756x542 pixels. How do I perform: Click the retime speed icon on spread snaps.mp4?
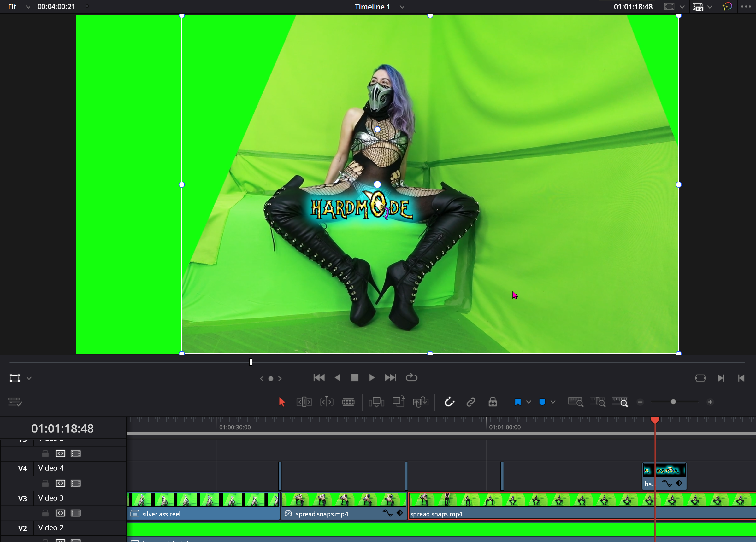tap(288, 513)
